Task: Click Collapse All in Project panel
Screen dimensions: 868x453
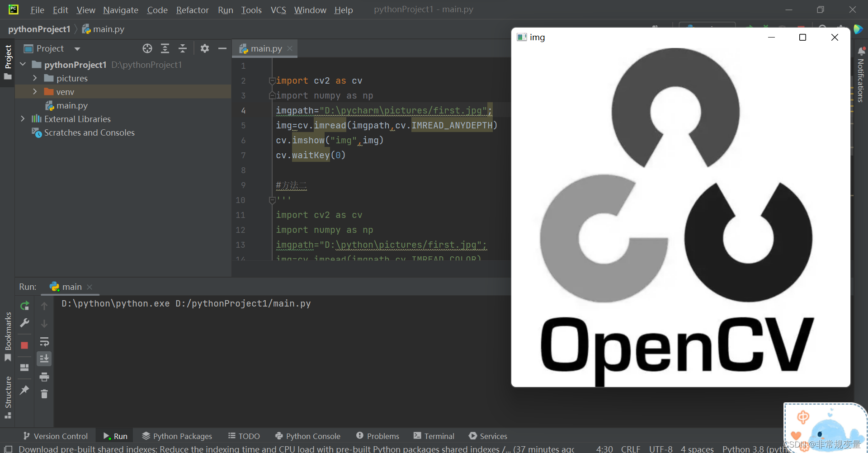Action: (183, 48)
